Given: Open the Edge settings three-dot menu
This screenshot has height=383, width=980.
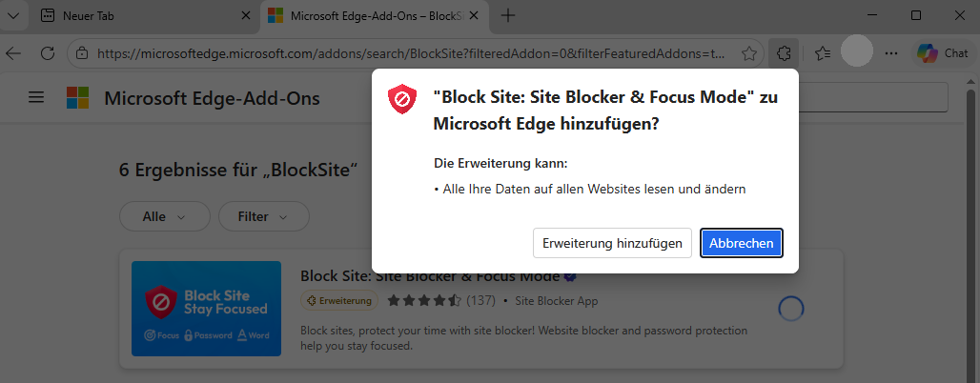Looking at the screenshot, I should 891,53.
